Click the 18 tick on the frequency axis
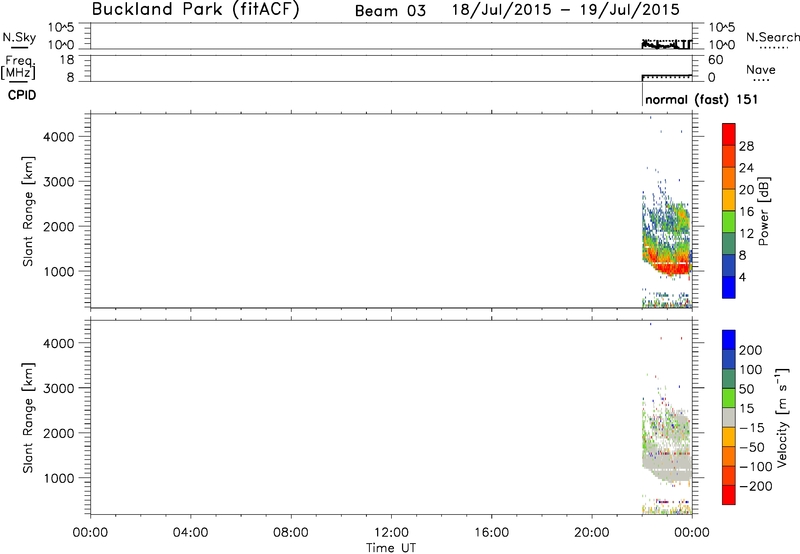Viewport: 800px width, 554px height. [x=67, y=60]
